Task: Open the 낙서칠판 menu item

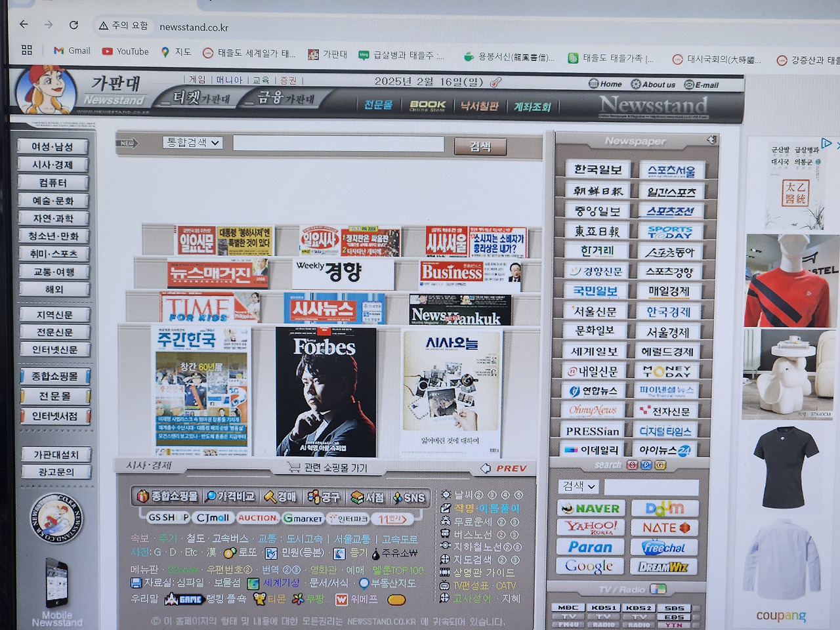Action: pos(479,106)
